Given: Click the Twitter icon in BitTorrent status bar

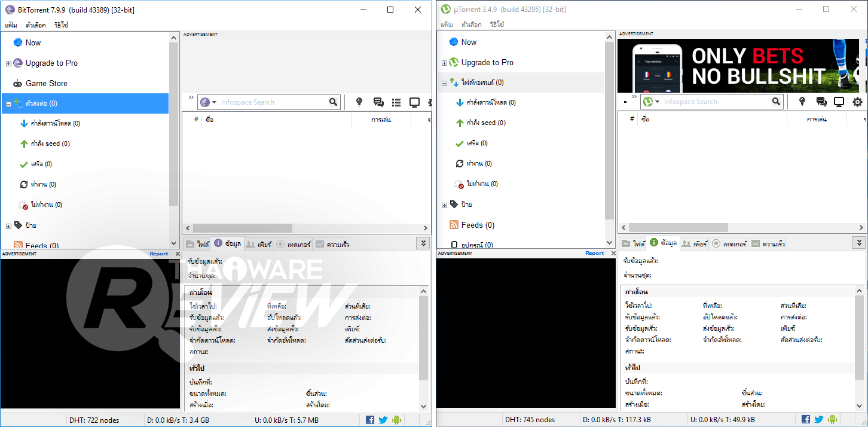Looking at the screenshot, I should pyautogui.click(x=383, y=420).
